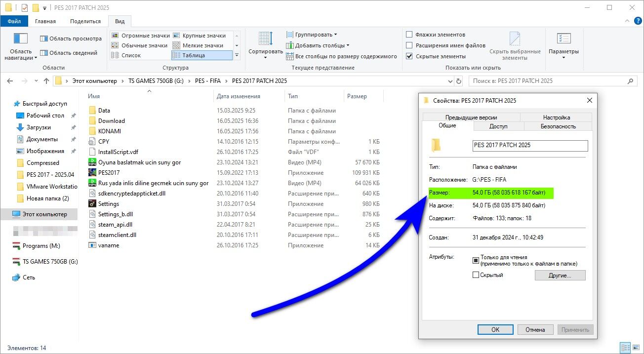Open the Доступ properties tab
This screenshot has width=644, height=354.
coord(498,126)
